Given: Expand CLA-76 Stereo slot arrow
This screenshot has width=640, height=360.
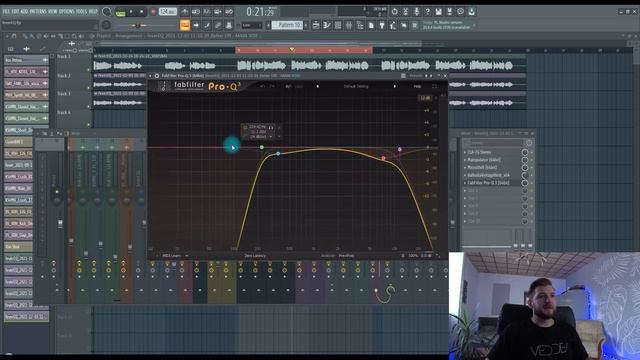Looking at the screenshot, I should [465, 152].
